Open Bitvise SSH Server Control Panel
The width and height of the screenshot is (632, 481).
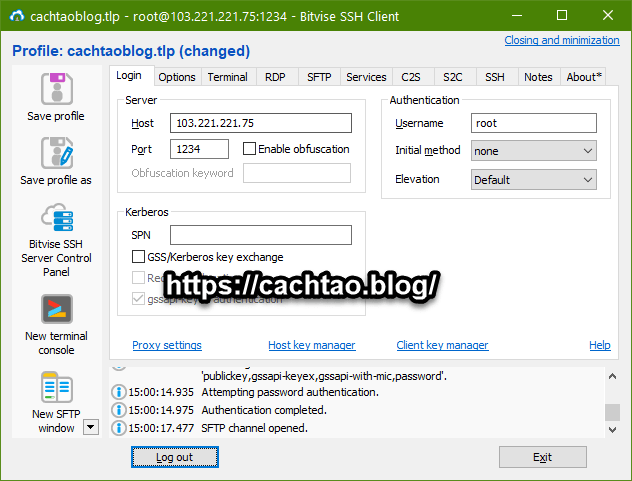click(56, 217)
